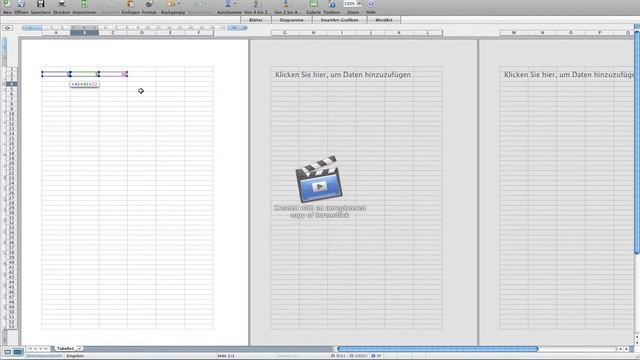Click the 100% zoom percentage field
640x360 pixels.
(x=350, y=4)
